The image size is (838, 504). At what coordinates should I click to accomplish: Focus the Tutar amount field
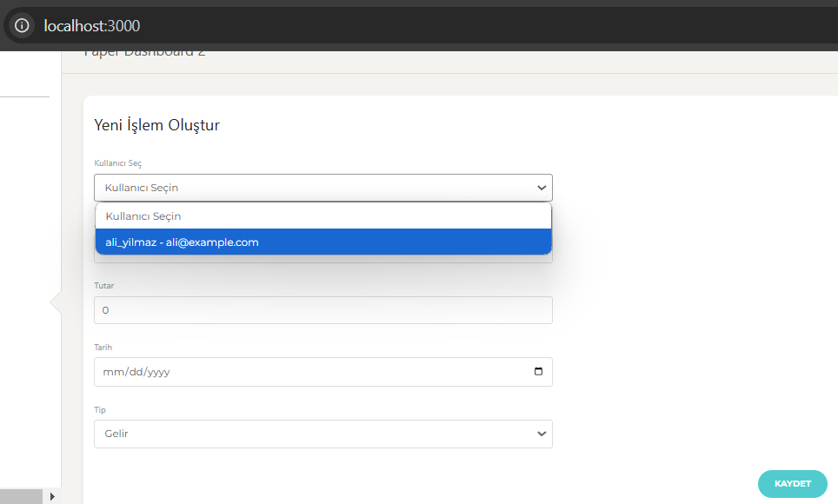323,310
